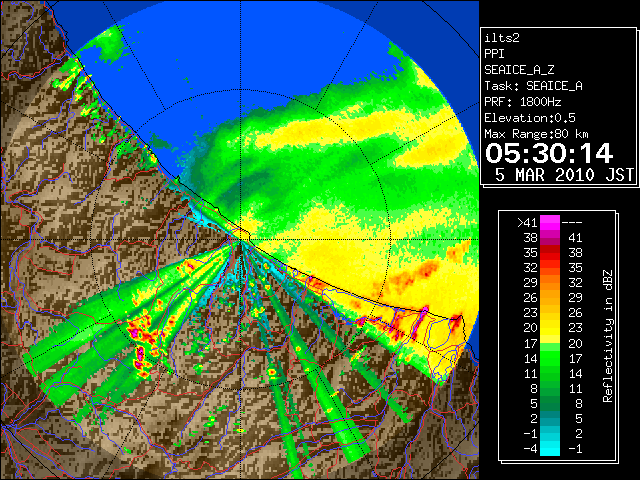Click the Task: SEAICE_A line
This screenshot has height=480, width=640.
(x=533, y=86)
